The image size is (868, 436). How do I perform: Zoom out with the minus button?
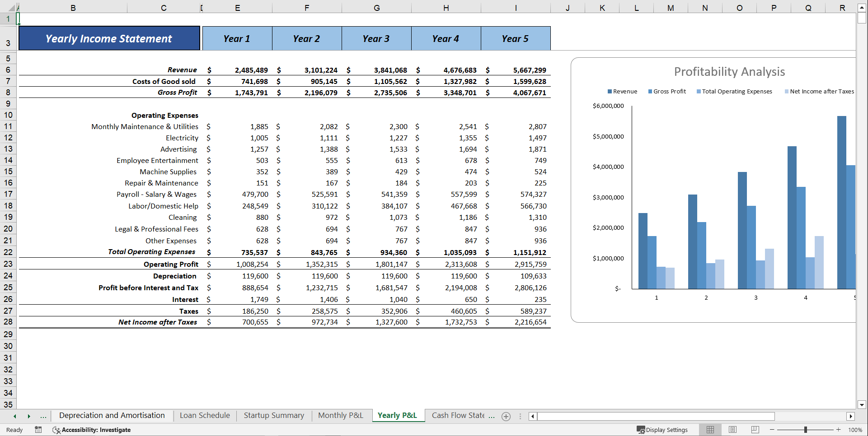[772, 430]
